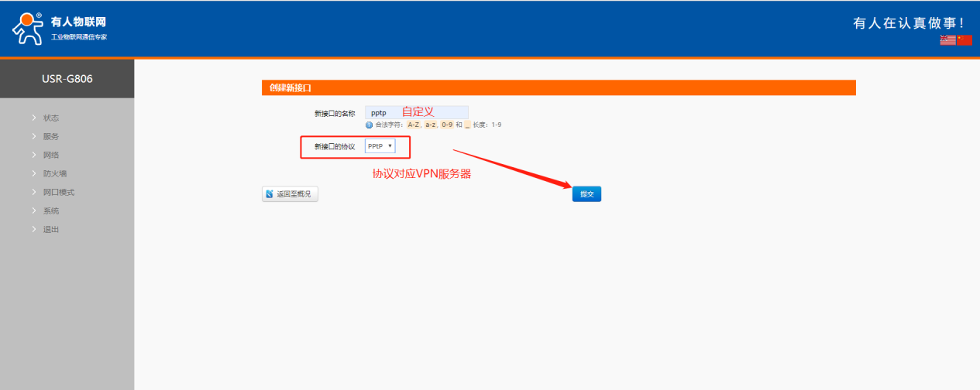The width and height of the screenshot is (980, 390).
Task: Click the chevron arrow beside 状态
Action: [x=35, y=118]
